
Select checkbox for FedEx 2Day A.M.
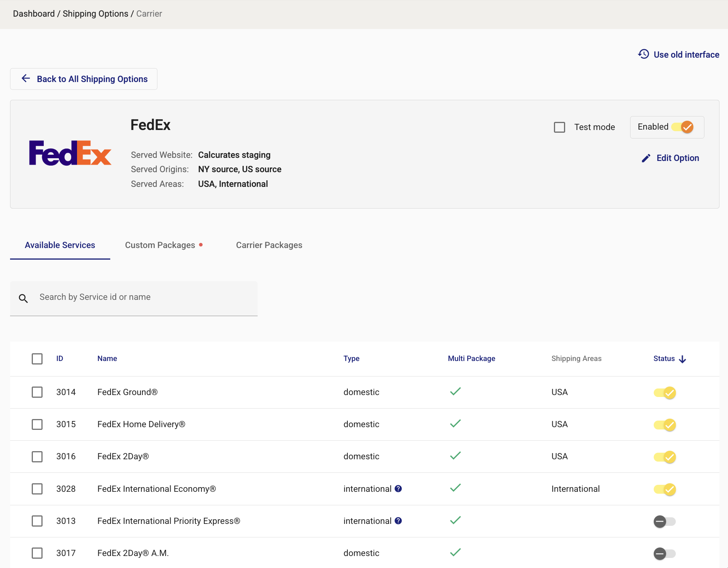pyautogui.click(x=37, y=553)
